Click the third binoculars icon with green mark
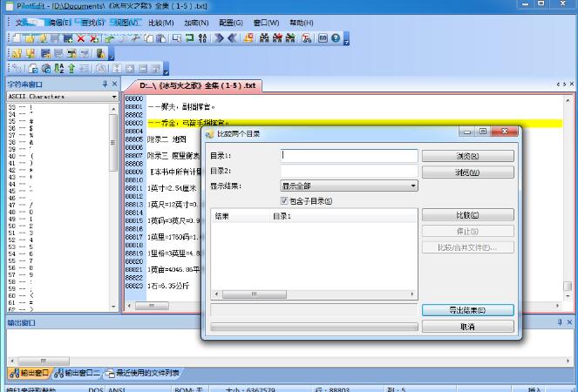 290,38
